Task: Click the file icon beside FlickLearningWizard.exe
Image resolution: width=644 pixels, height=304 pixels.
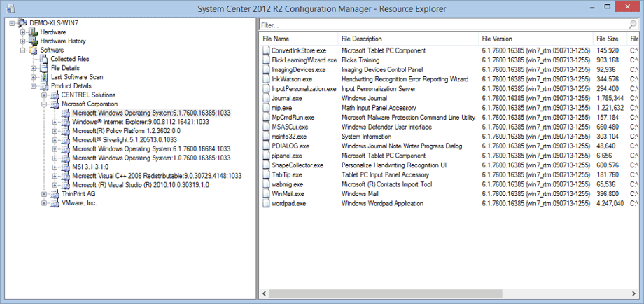Action: 266,60
